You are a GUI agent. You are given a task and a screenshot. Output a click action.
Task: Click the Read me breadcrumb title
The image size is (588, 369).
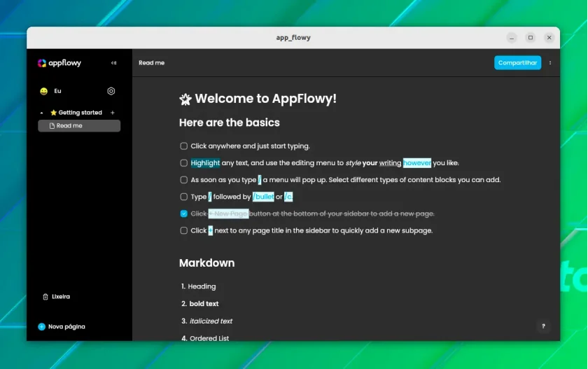tap(151, 62)
